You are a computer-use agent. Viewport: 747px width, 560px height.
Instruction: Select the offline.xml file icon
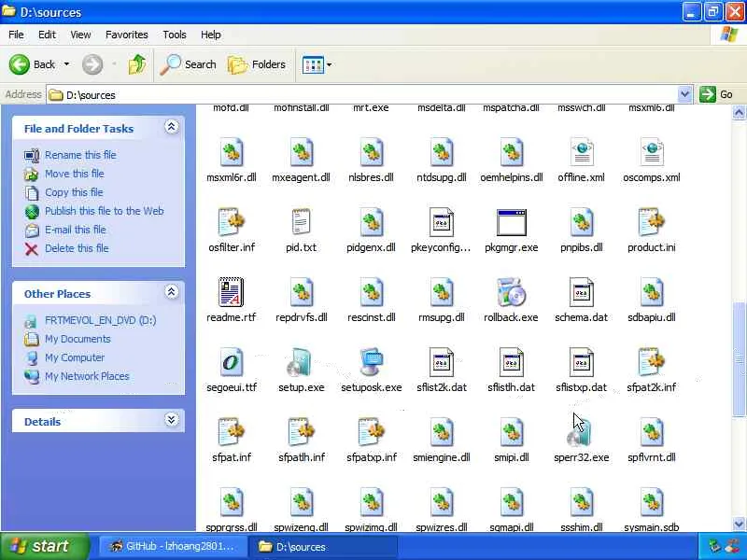click(581, 153)
